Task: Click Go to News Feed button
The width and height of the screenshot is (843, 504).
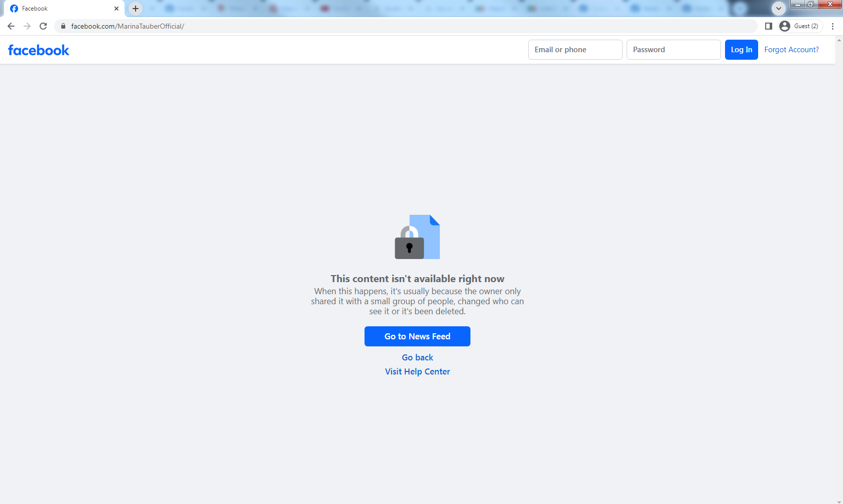Action: (x=417, y=336)
